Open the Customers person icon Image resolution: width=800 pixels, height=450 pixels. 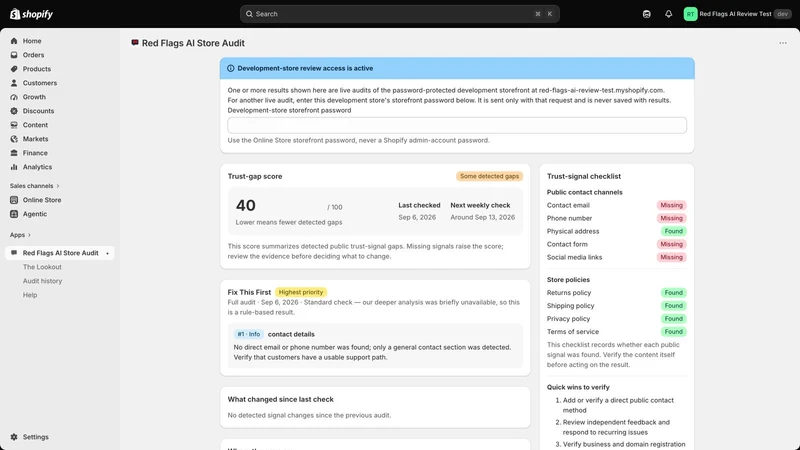14,83
